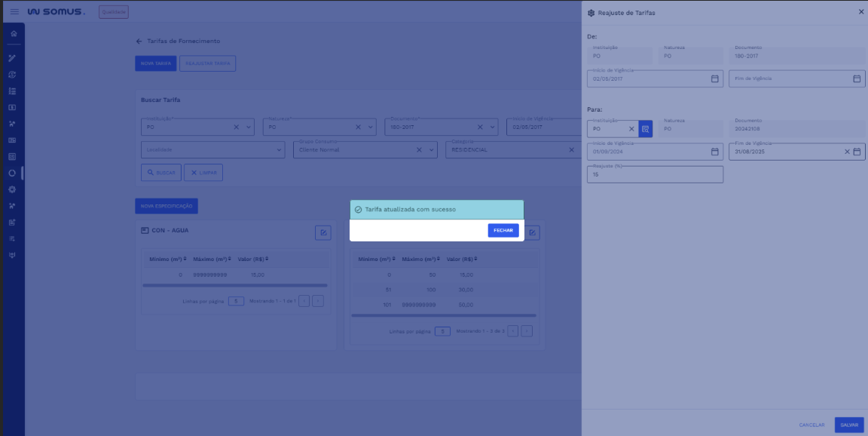The image size is (868, 436).
Task: Open the hamburger menu beside Somus logo
Action: click(x=14, y=12)
